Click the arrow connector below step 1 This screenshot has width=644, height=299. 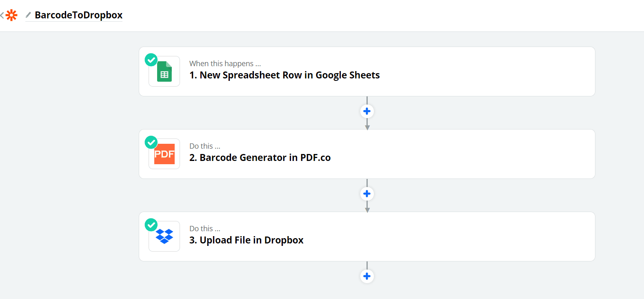(x=367, y=125)
